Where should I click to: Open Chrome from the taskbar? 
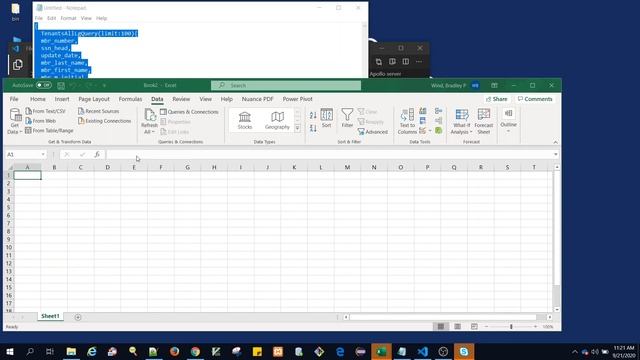195,351
